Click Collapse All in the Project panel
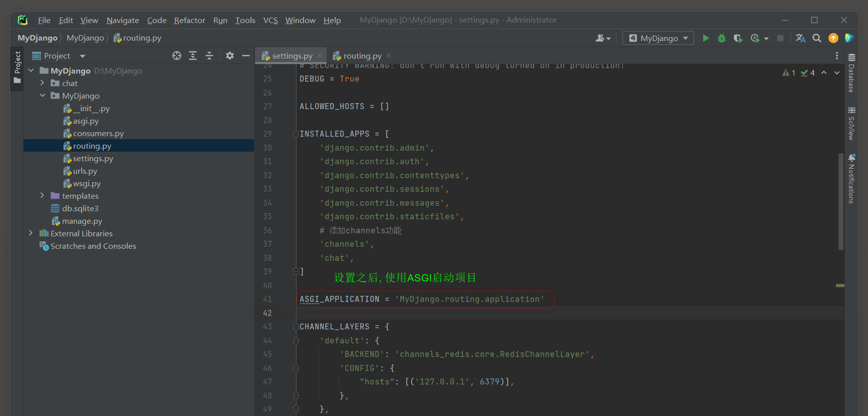Screen dimensions: 868x416 point(209,56)
